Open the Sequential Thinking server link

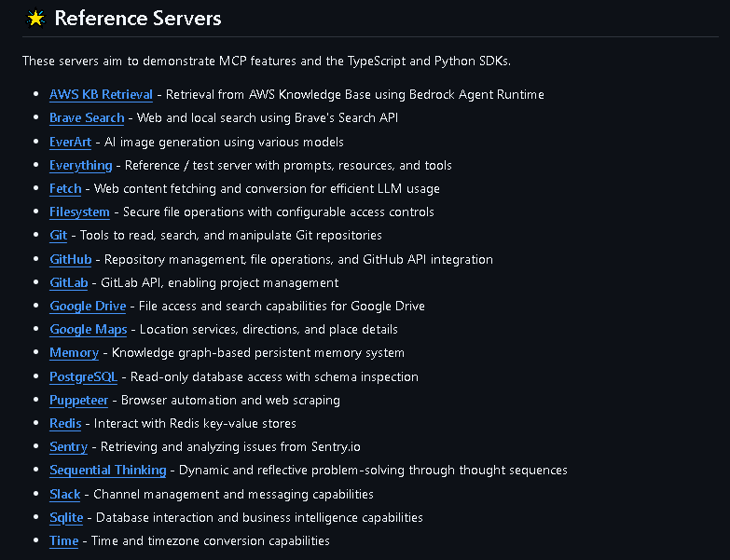coord(107,471)
